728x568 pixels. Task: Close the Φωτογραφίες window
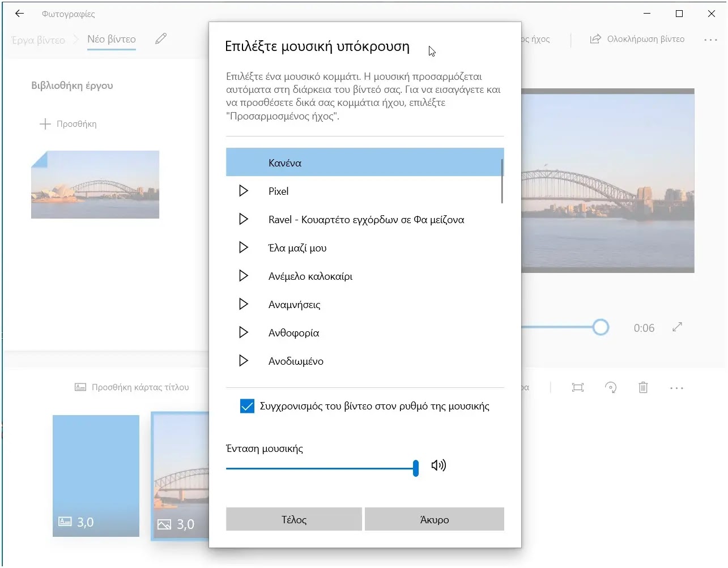[x=712, y=14]
